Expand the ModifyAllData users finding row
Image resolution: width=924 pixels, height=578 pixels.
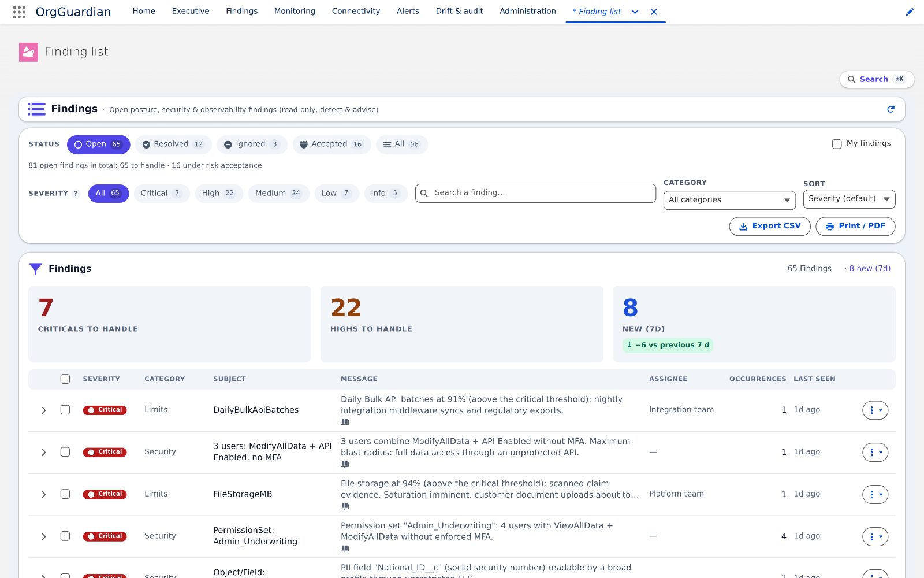point(43,453)
